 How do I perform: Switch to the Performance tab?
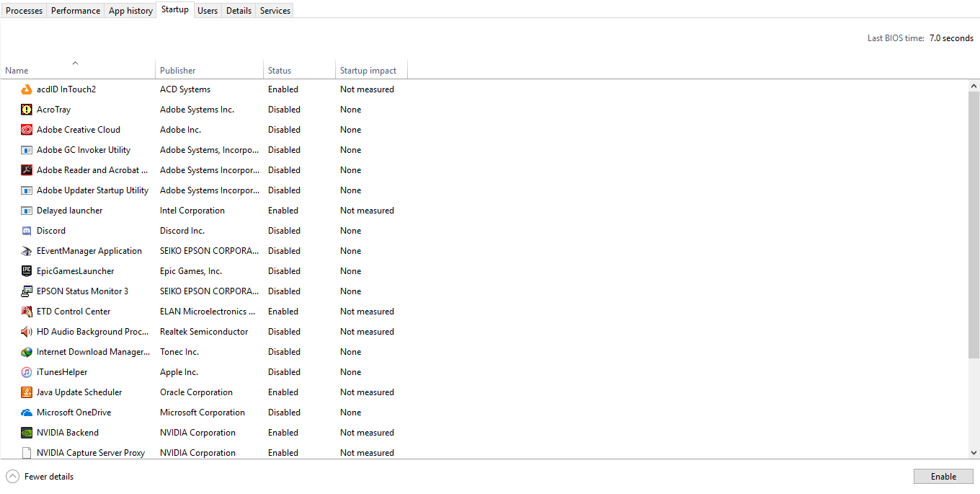pyautogui.click(x=76, y=11)
